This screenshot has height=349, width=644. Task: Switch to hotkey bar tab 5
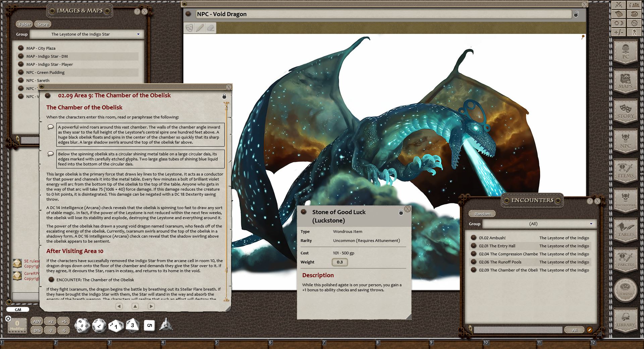point(216,343)
